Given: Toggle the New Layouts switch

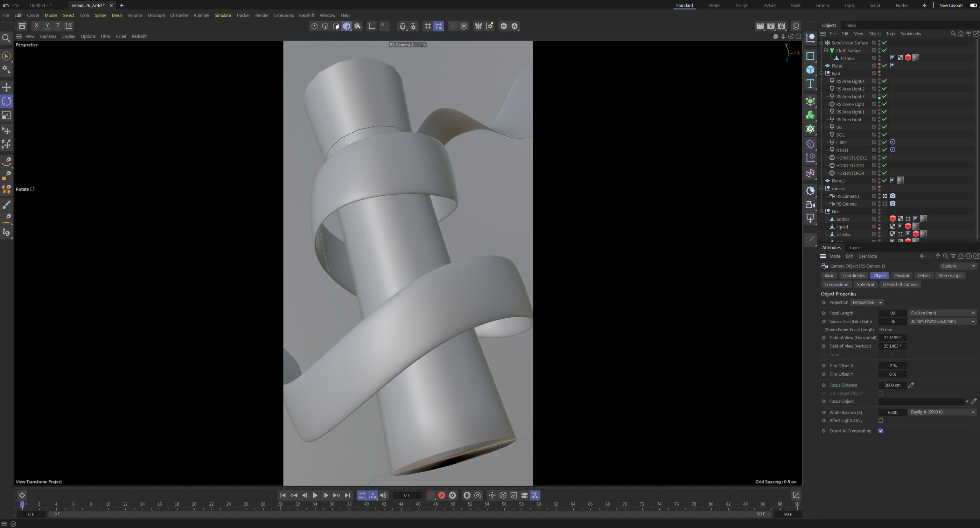Looking at the screenshot, I should [973, 5].
